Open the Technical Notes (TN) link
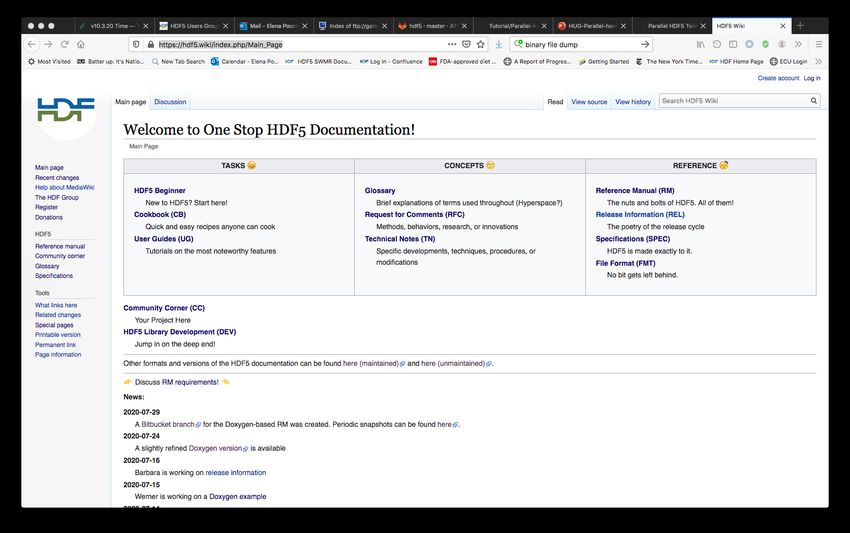This screenshot has width=850, height=533. coord(400,239)
